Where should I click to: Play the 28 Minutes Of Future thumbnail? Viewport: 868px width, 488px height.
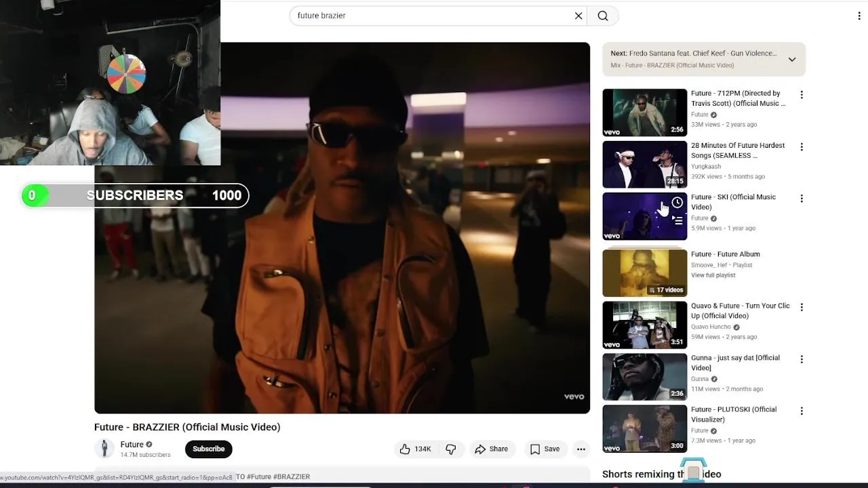pos(644,164)
